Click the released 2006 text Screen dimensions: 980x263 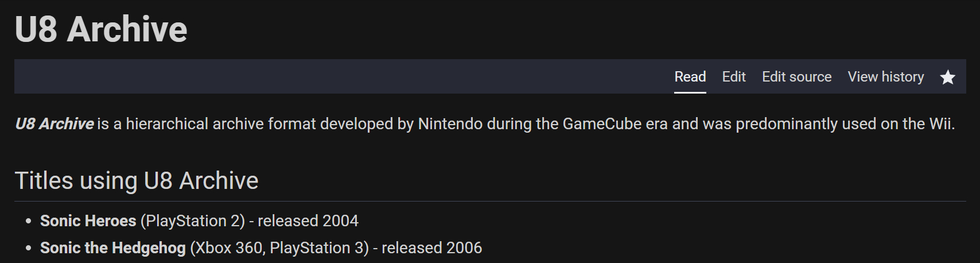(431, 248)
